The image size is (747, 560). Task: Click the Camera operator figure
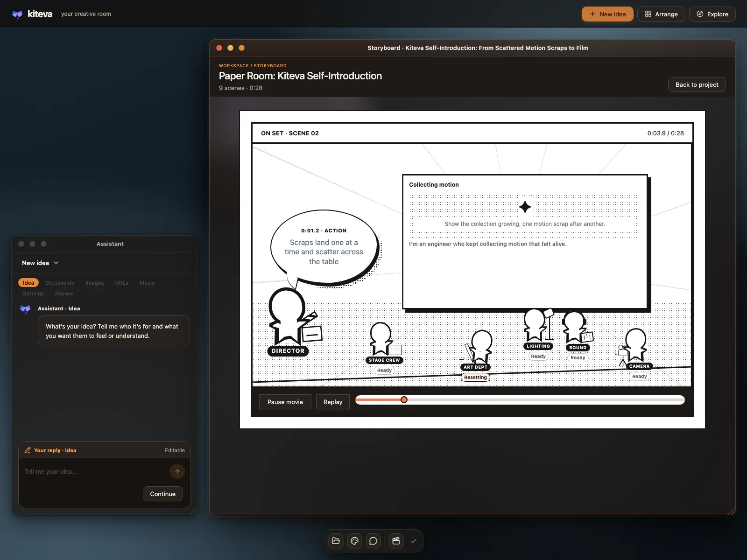(x=634, y=345)
